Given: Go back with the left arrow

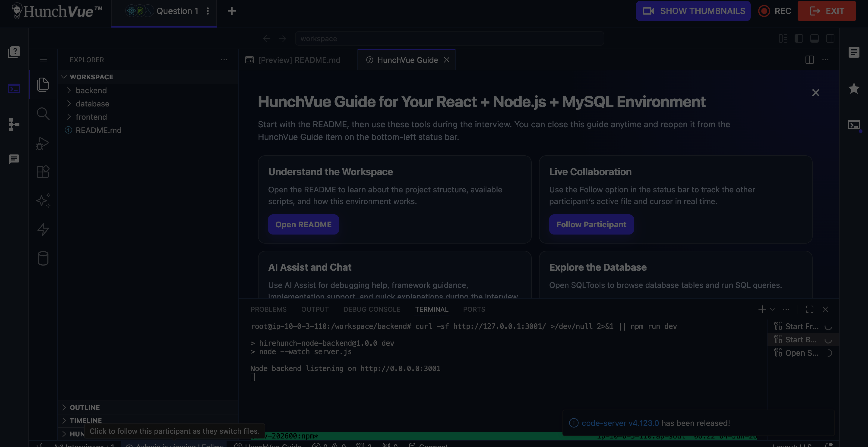Looking at the screenshot, I should point(267,39).
